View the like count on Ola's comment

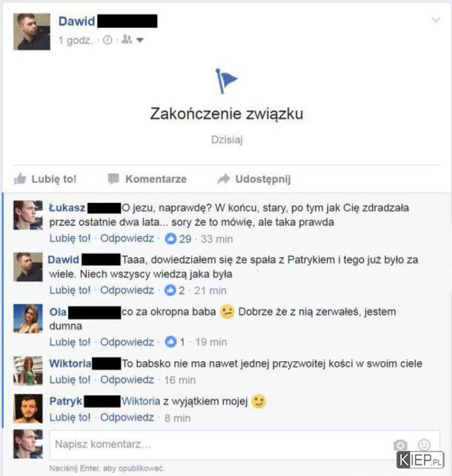coord(175,342)
